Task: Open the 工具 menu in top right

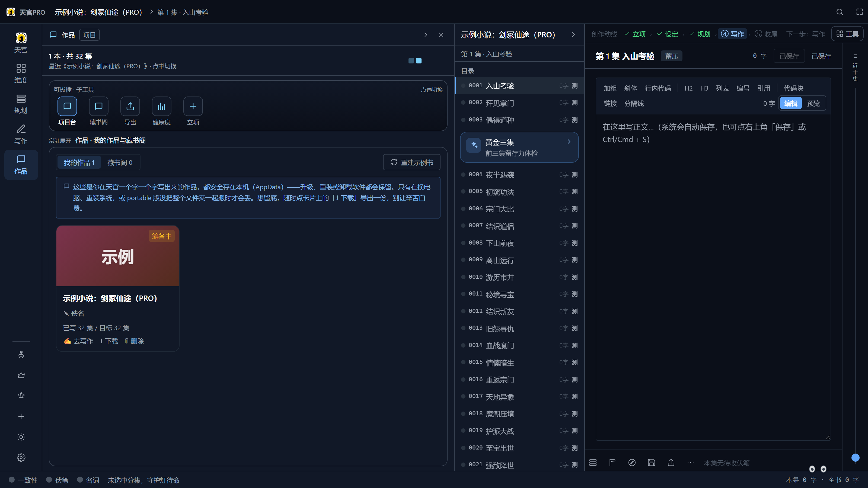Action: (x=847, y=34)
